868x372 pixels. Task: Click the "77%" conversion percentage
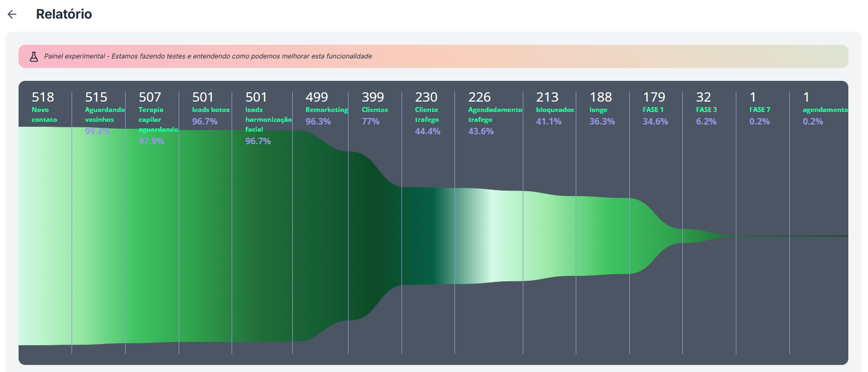coord(370,121)
